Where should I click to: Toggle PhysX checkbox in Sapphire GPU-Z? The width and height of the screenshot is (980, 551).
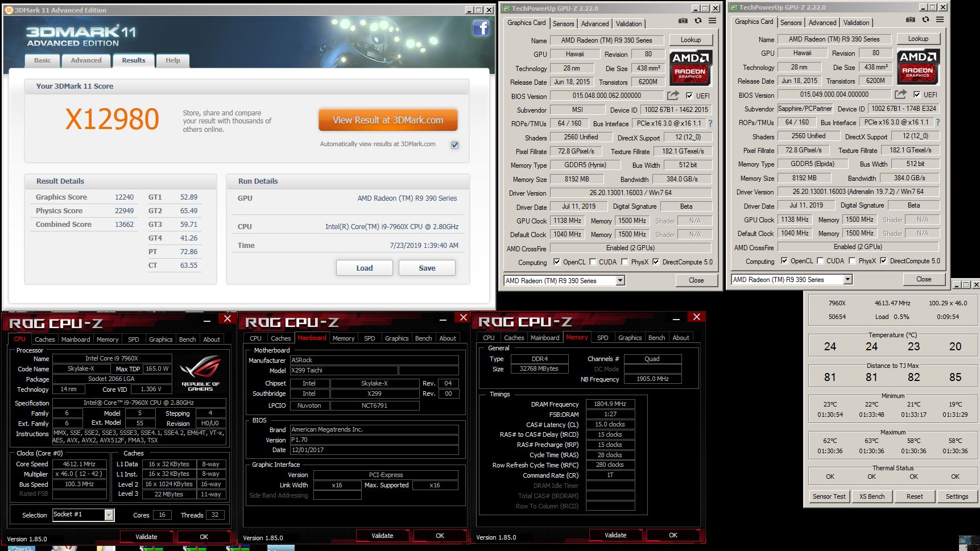click(852, 261)
